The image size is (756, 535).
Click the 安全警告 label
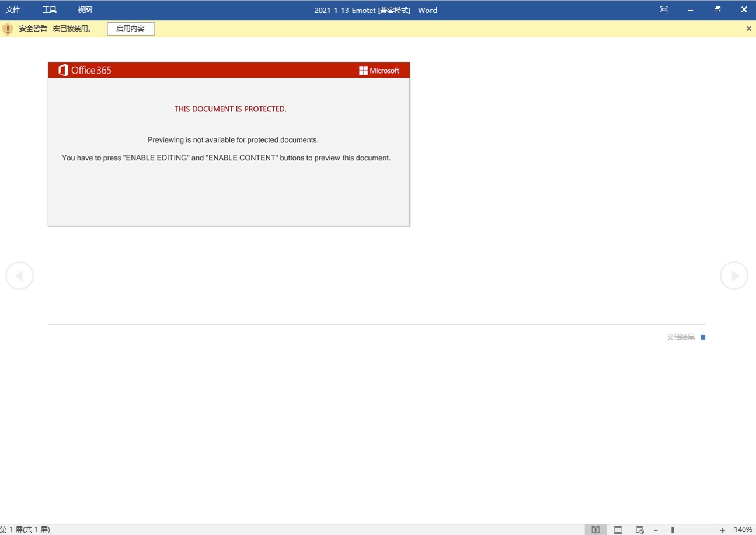33,29
